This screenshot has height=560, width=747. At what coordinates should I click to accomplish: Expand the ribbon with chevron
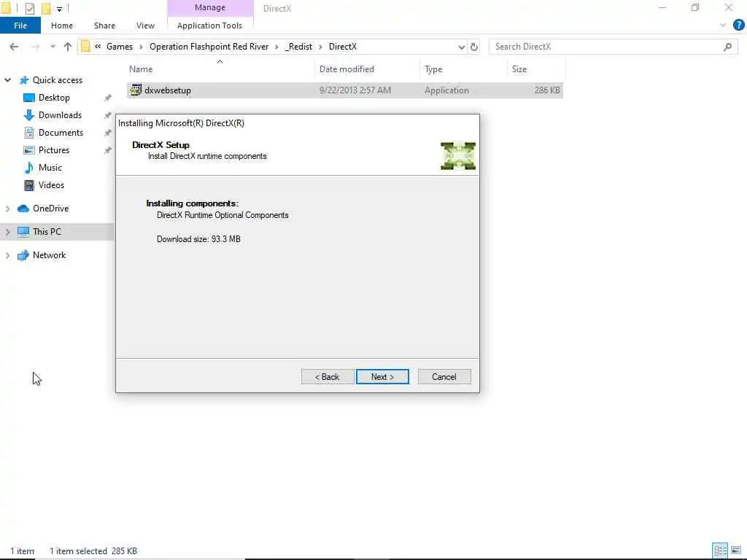tap(723, 26)
